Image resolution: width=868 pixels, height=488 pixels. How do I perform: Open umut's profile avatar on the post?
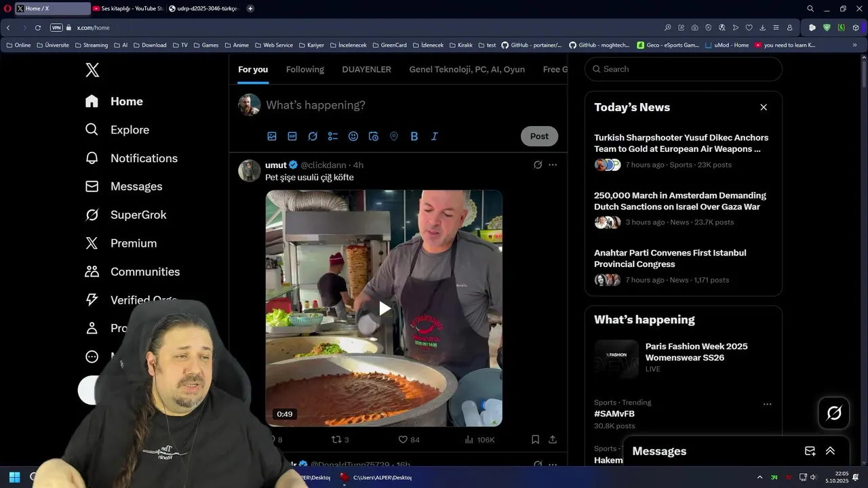tap(250, 171)
